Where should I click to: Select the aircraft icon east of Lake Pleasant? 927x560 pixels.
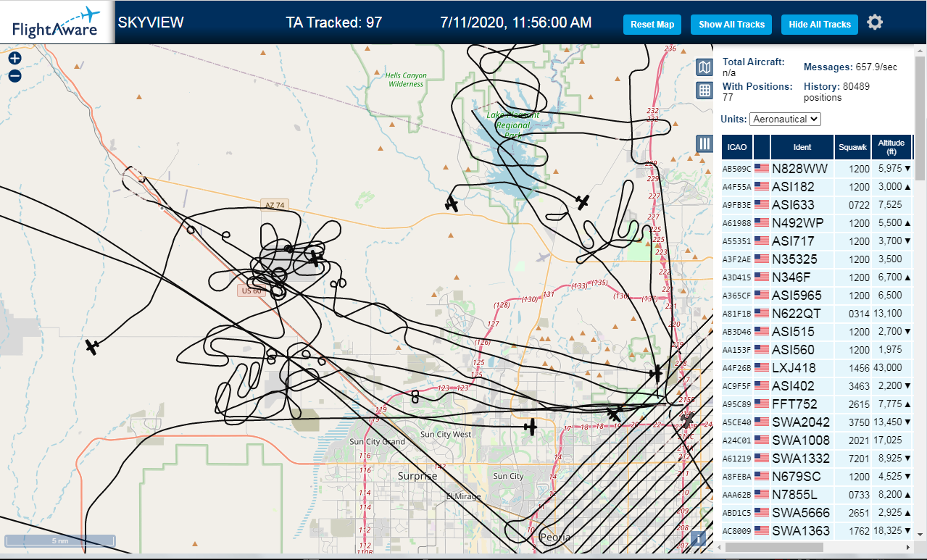click(582, 201)
